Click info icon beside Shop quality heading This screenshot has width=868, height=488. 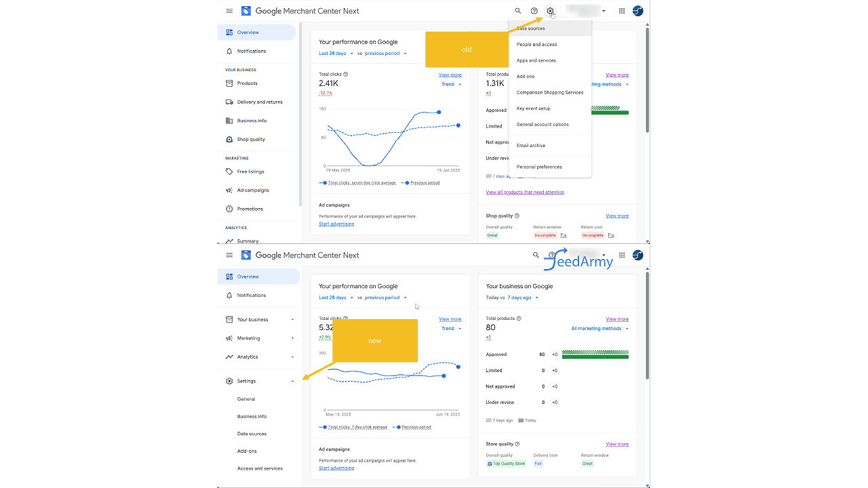point(517,216)
